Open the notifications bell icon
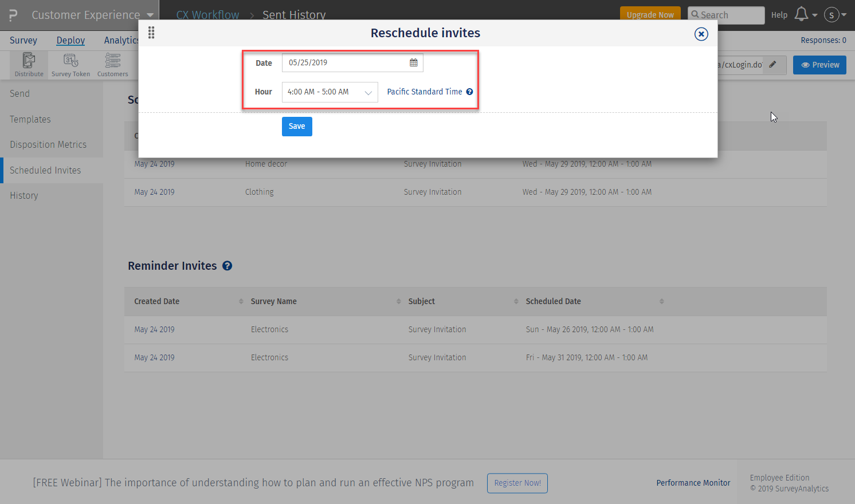 tap(801, 14)
